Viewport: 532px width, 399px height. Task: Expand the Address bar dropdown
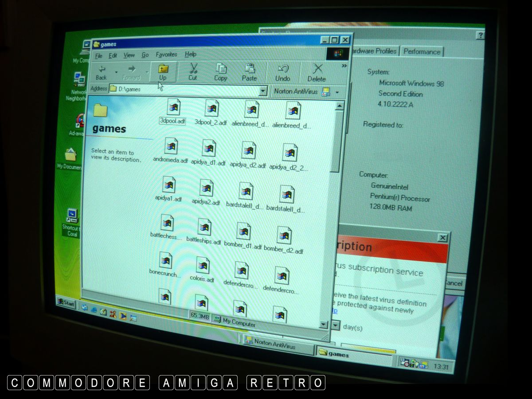pyautogui.click(x=263, y=91)
